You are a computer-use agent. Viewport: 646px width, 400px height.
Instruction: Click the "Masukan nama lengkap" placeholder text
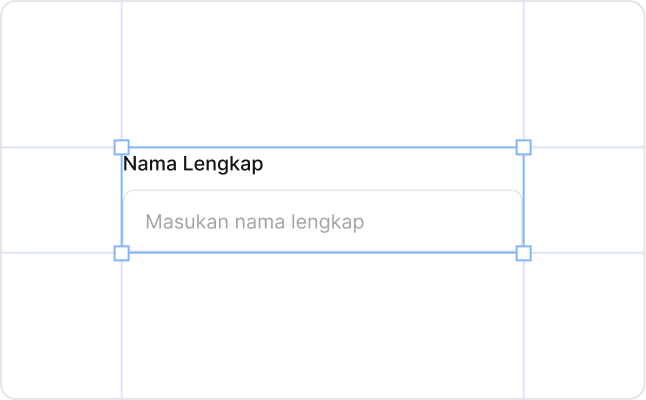point(254,221)
